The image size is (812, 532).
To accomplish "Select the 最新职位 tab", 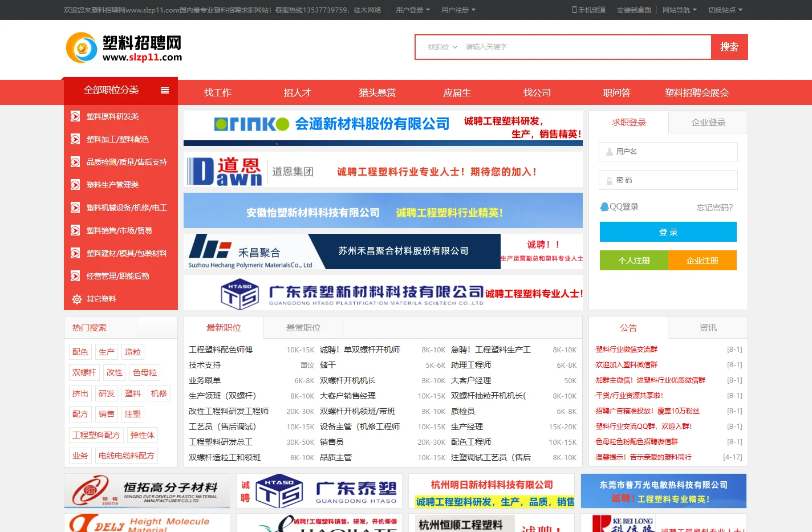I will (x=224, y=328).
